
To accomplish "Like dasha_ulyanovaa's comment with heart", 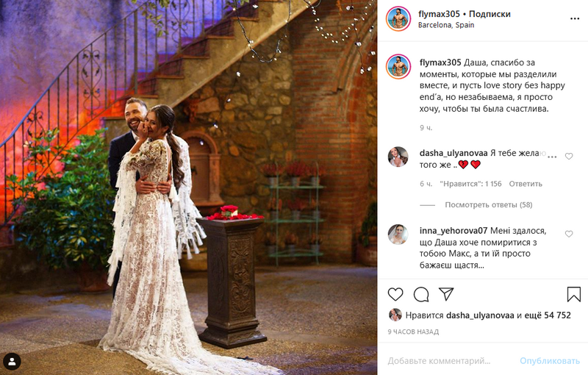I will tap(569, 157).
